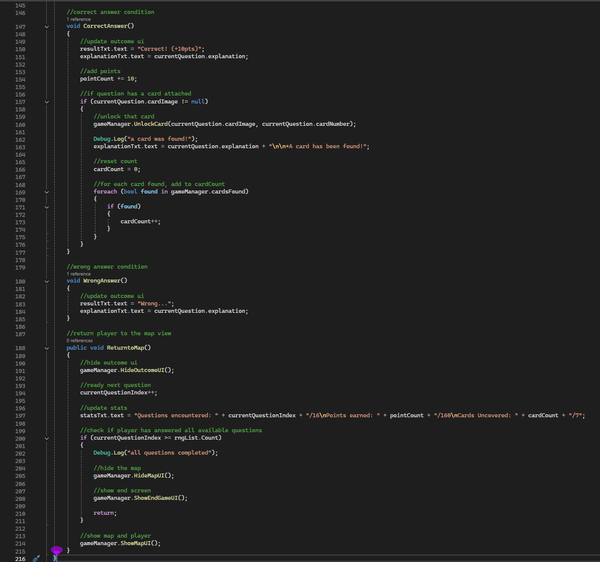Click '//show end screen' comment

(x=122, y=490)
